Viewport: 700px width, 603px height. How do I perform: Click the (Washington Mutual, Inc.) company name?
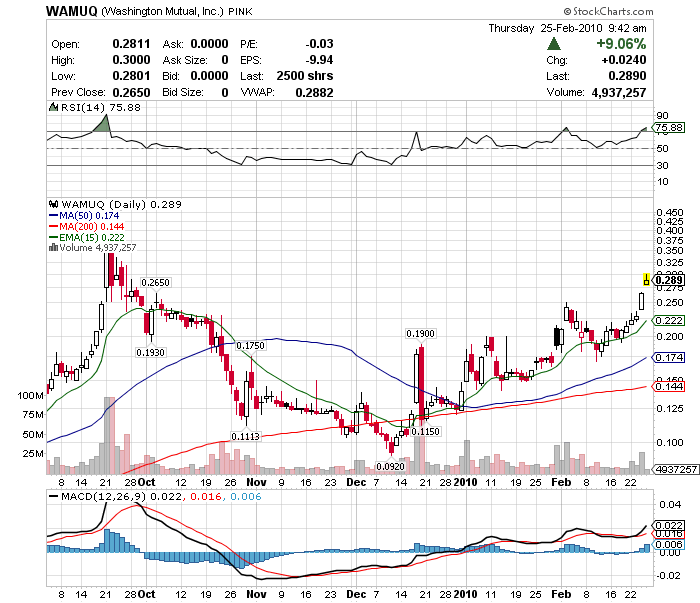162,12
